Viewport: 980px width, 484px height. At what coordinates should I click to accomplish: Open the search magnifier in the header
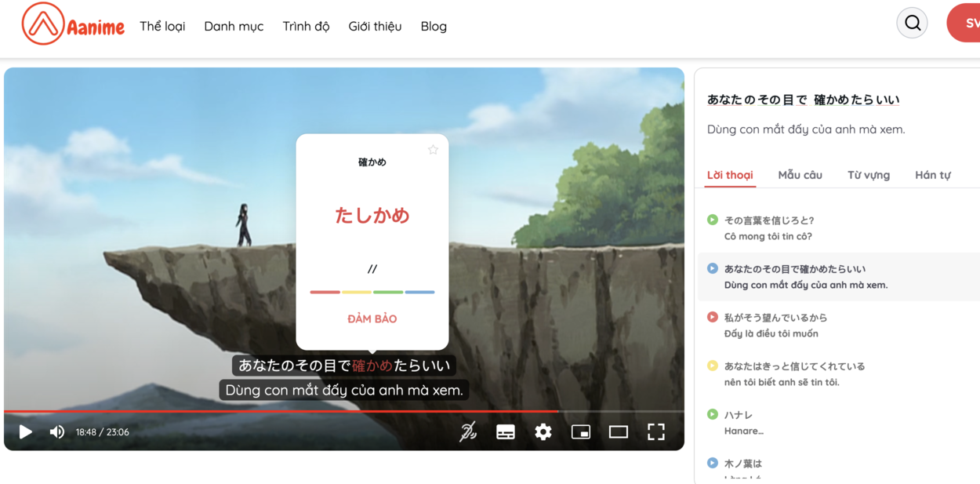click(x=912, y=23)
